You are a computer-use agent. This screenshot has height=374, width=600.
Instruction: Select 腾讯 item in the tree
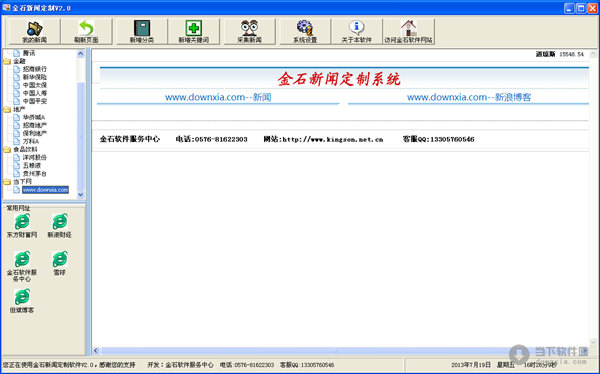(x=29, y=53)
